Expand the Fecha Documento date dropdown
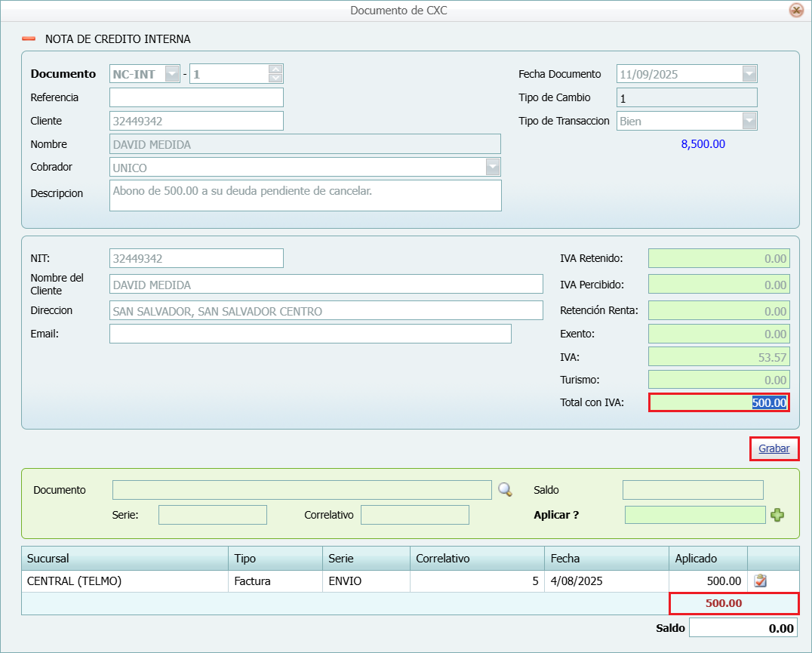The width and height of the screenshot is (812, 653). [749, 74]
